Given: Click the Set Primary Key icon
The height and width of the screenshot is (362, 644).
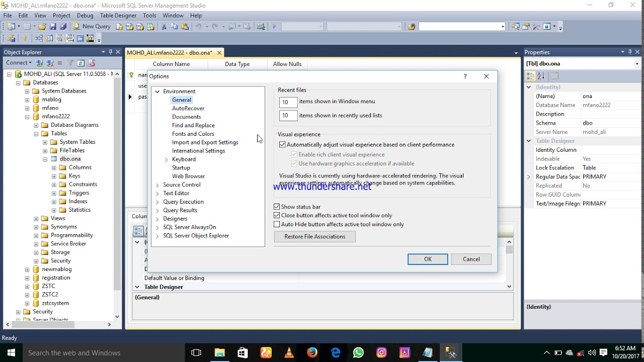Looking at the screenshot, I should tap(25, 38).
